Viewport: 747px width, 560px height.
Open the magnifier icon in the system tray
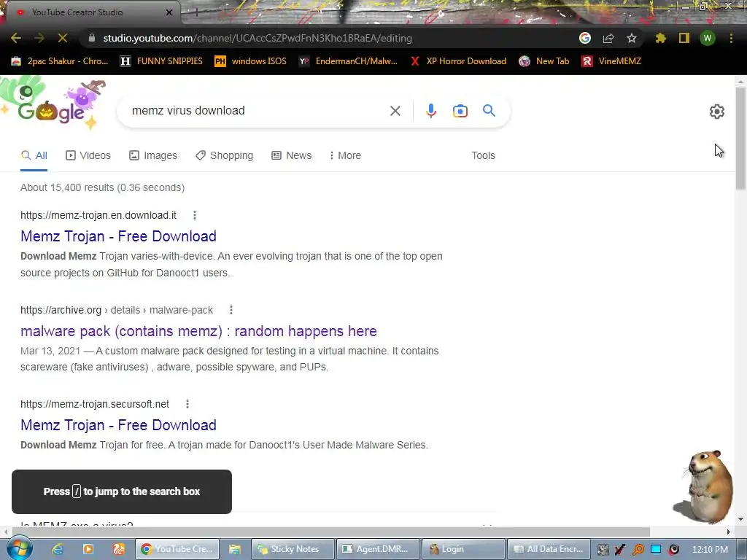(638, 550)
